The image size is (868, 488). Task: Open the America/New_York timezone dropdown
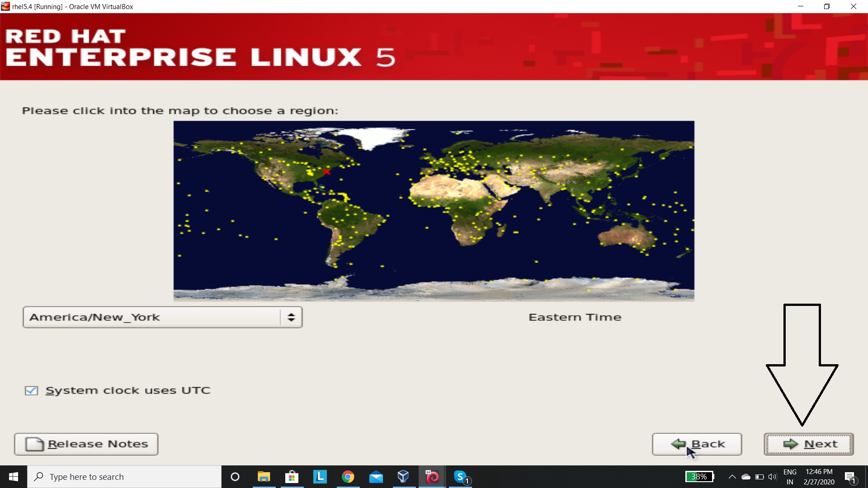click(x=151, y=317)
